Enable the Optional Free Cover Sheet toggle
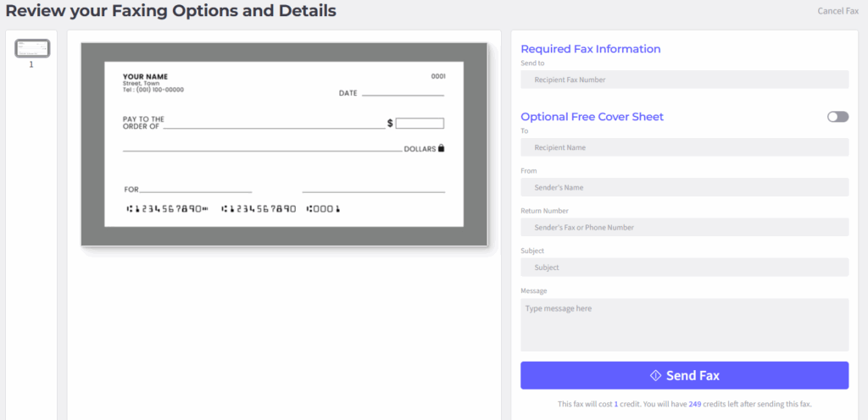The height and width of the screenshot is (420, 868). pos(837,117)
